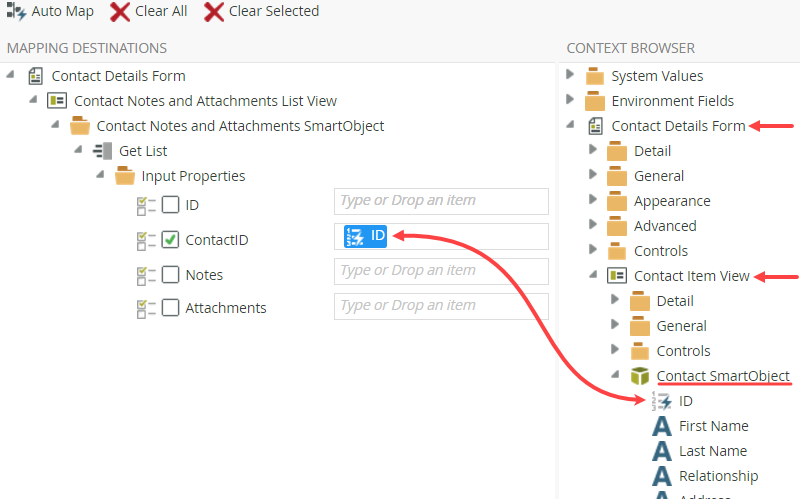This screenshot has width=800, height=499.
Task: Tick the Attachments property checkbox
Action: [x=171, y=308]
